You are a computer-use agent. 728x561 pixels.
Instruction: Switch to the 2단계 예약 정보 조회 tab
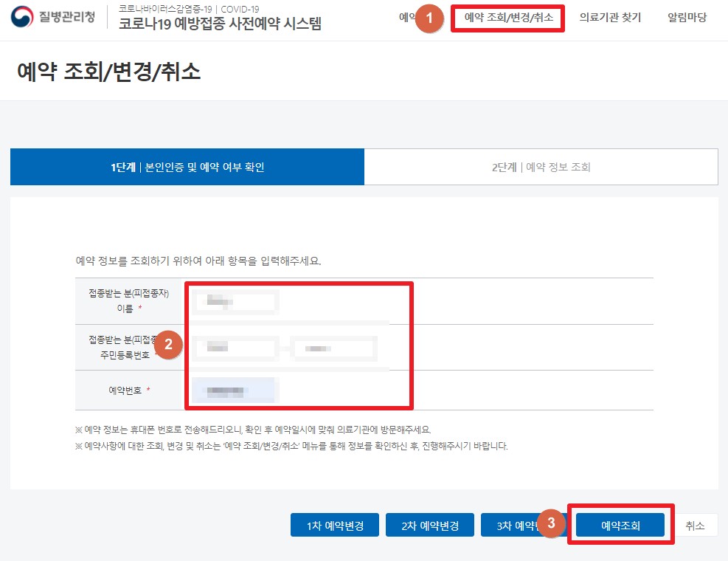pos(541,167)
